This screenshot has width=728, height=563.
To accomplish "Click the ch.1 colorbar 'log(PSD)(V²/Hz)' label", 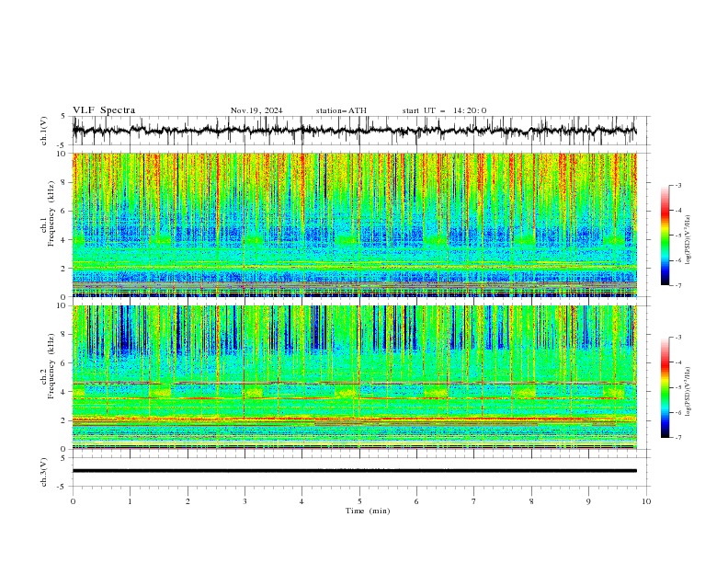I will pyautogui.click(x=688, y=239).
